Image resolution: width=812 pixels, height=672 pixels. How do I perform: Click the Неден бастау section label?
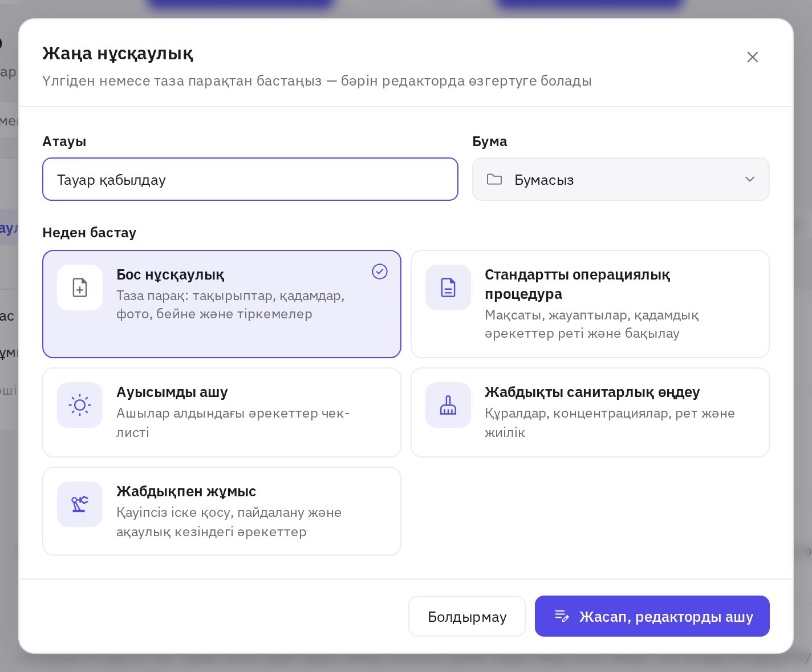click(90, 233)
